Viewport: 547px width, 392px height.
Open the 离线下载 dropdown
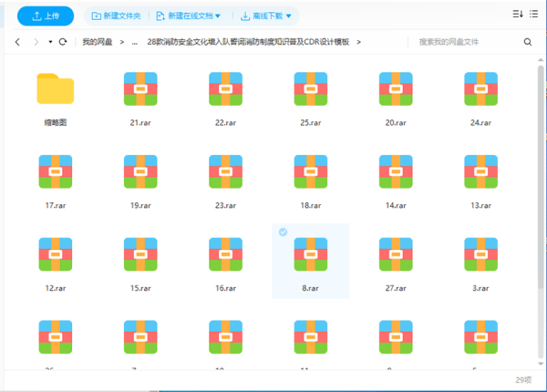click(266, 16)
